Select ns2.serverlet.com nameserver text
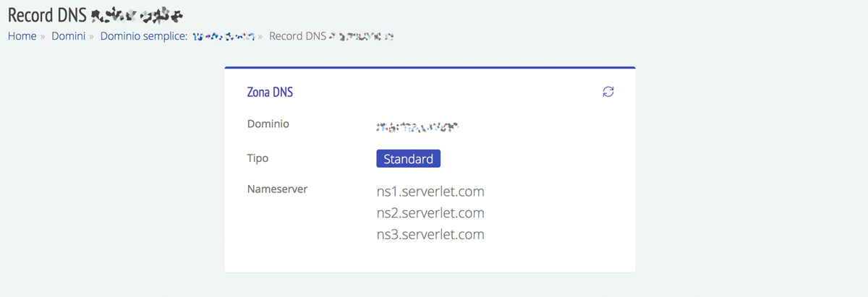This screenshot has height=297, width=868. [430, 213]
